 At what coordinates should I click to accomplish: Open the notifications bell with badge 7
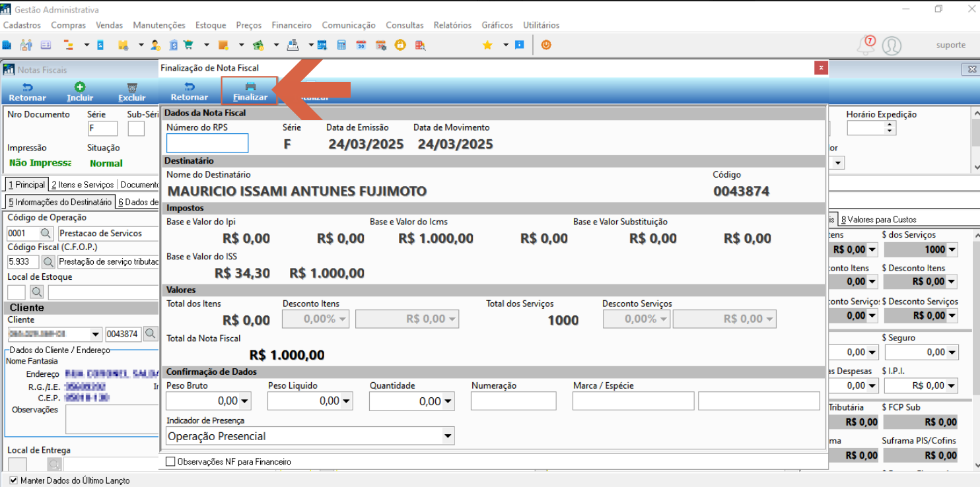[x=866, y=46]
